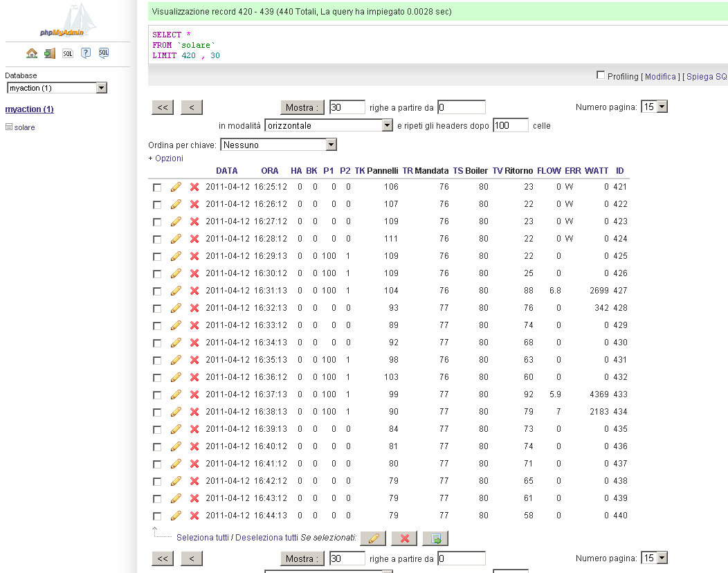Click the export selected rows icon button
728x573 pixels.
click(x=436, y=538)
